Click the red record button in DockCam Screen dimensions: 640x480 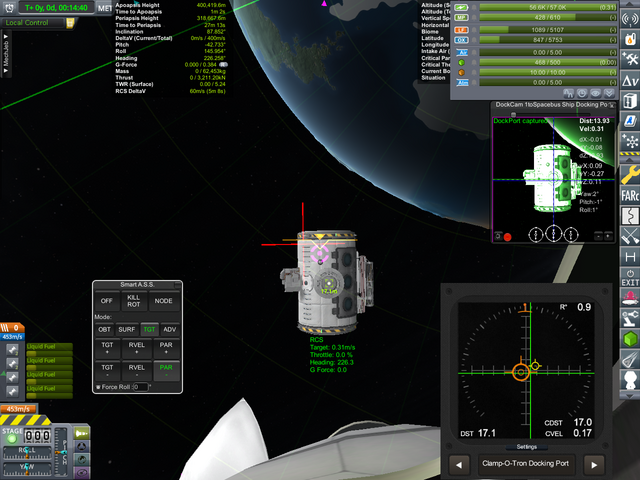click(x=508, y=236)
